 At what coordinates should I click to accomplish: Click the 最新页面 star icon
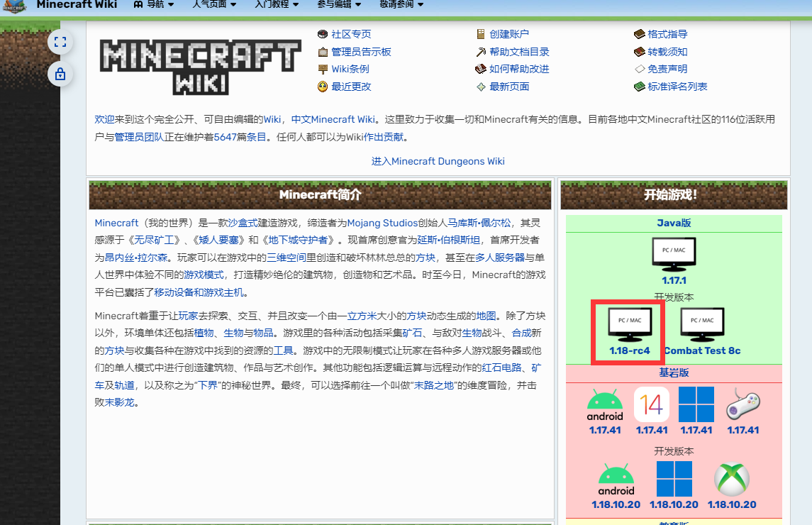(481, 87)
